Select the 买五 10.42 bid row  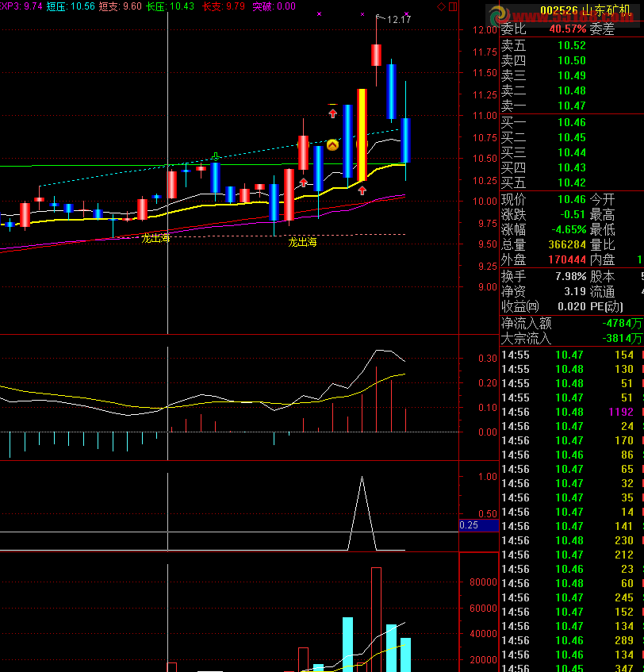[x=572, y=182]
